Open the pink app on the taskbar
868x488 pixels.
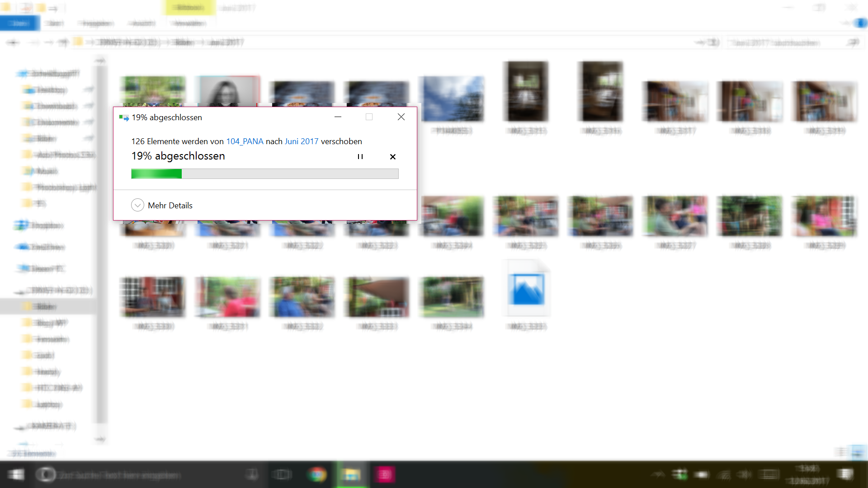click(385, 474)
